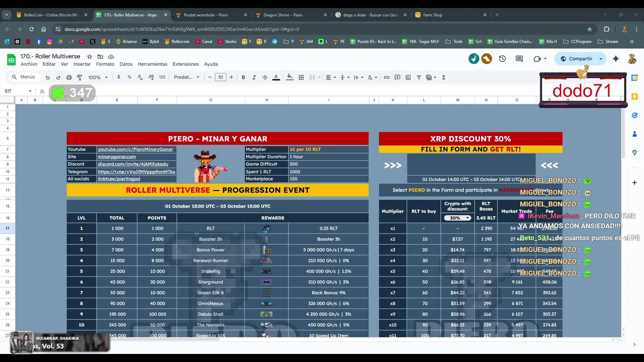The width and height of the screenshot is (644, 362).
Task: Open the Formato menu
Action: pos(105,64)
